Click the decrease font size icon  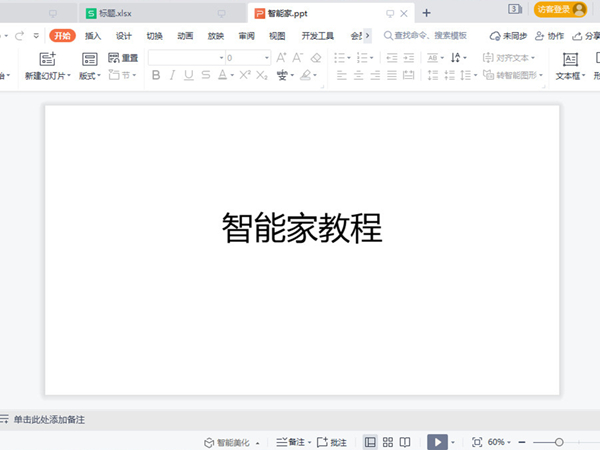(x=297, y=58)
